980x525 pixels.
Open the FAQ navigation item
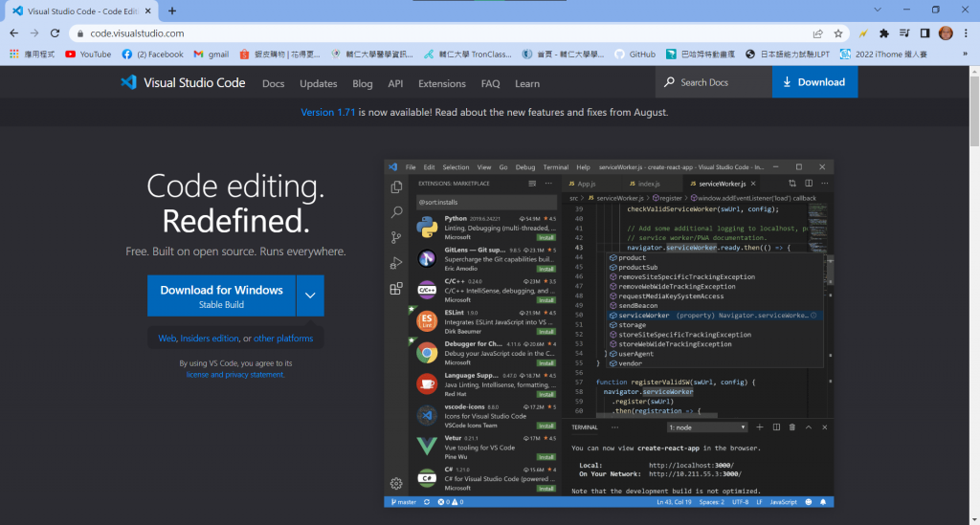pyautogui.click(x=491, y=83)
